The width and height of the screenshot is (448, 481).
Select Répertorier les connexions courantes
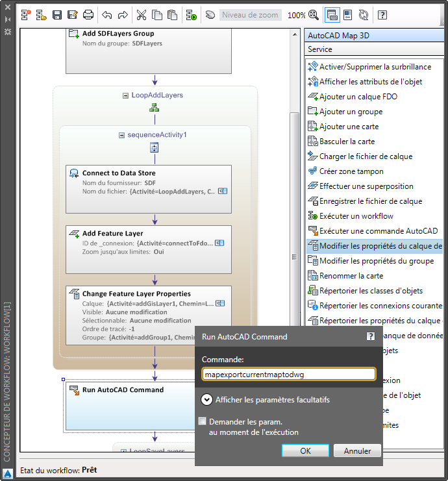coord(375,306)
